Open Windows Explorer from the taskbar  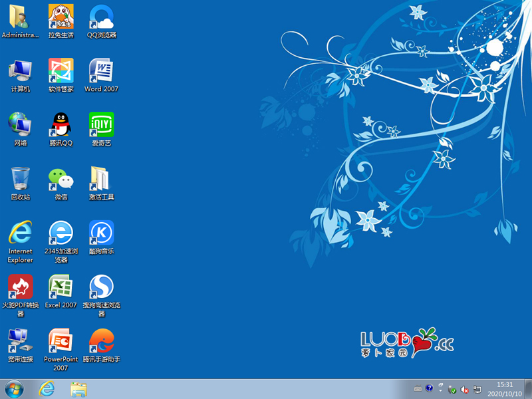pyautogui.click(x=78, y=389)
